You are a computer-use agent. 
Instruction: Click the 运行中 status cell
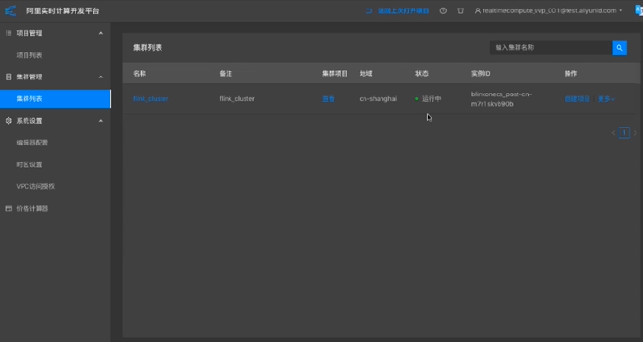click(429, 99)
